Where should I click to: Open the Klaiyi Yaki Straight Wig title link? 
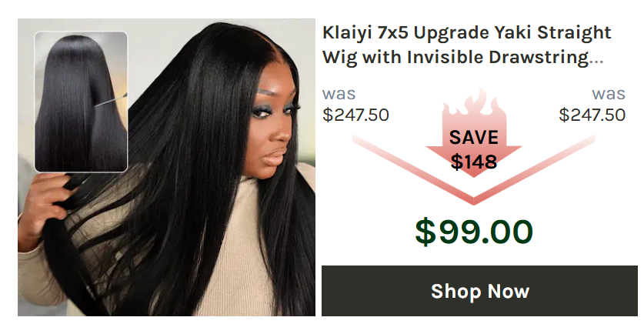tap(466, 45)
